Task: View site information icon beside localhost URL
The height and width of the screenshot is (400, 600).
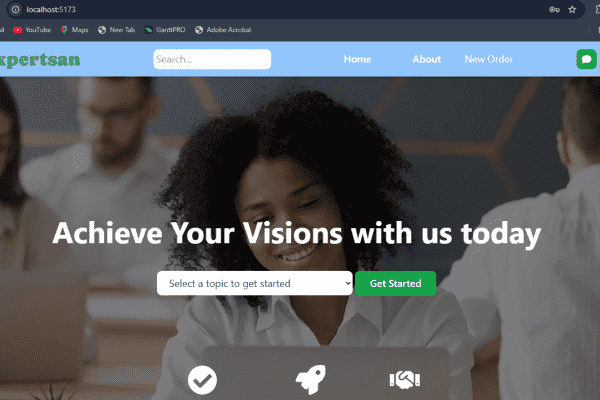Action: (x=16, y=10)
